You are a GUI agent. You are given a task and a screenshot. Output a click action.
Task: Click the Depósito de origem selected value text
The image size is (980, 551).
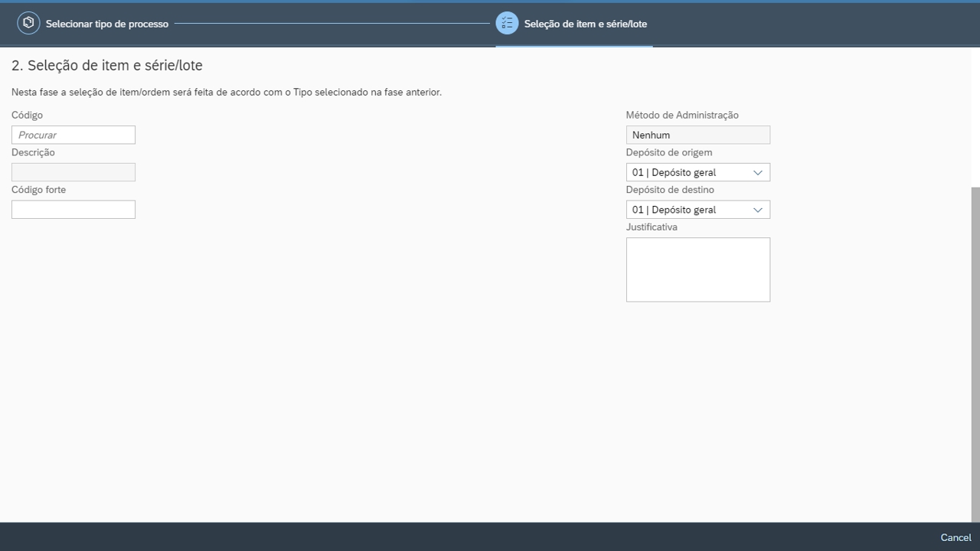click(674, 172)
